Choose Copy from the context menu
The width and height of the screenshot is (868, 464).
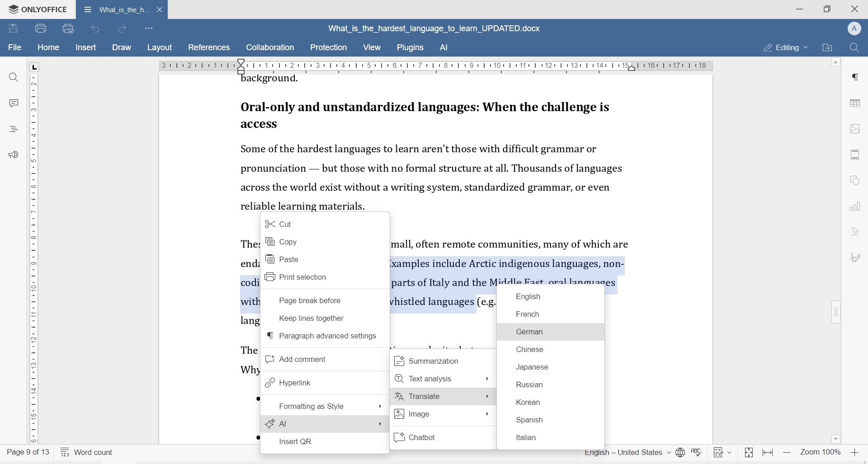325,242
